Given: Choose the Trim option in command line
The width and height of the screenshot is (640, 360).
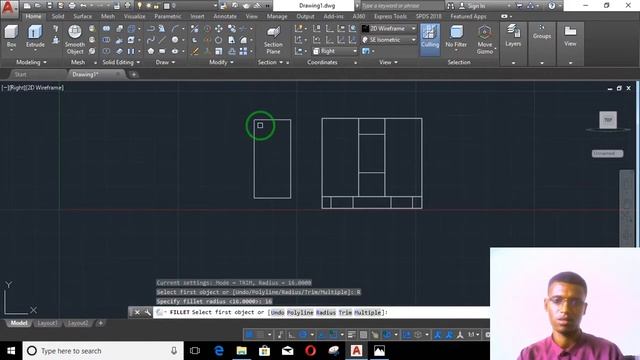Looking at the screenshot, I should [x=345, y=313].
